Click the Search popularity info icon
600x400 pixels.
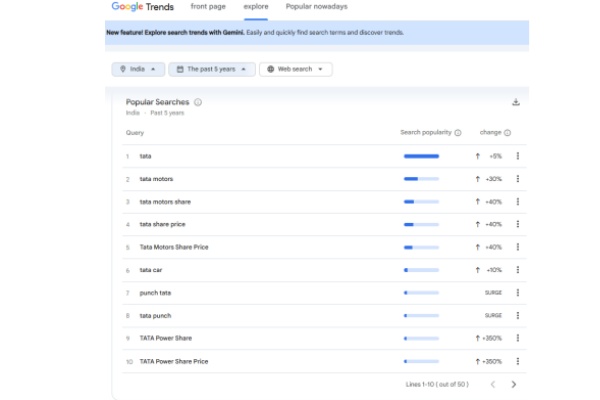[458, 133]
